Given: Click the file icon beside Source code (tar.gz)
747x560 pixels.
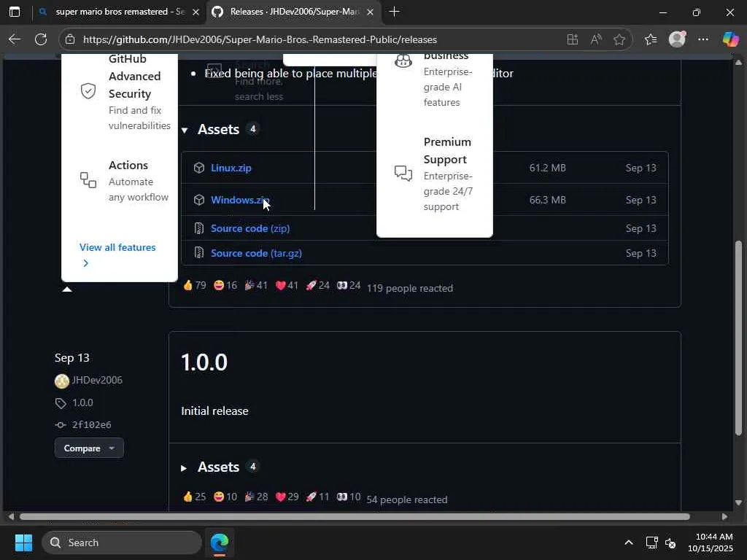Looking at the screenshot, I should [x=199, y=253].
